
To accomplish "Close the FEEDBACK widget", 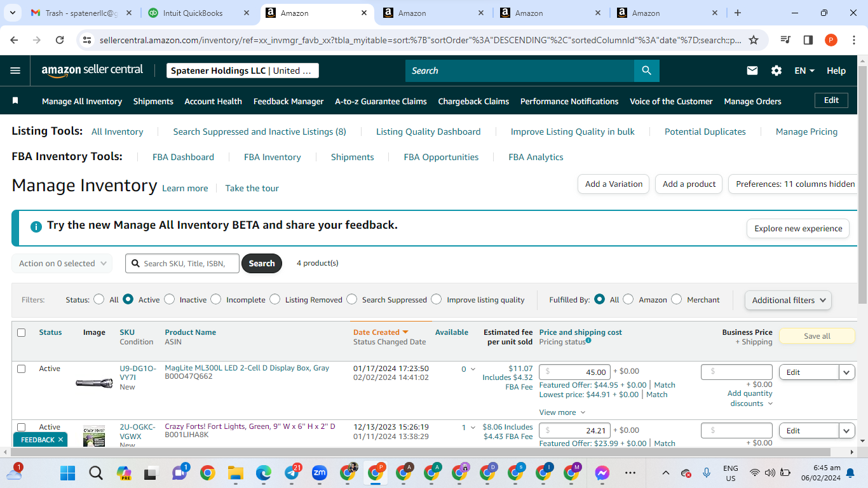I will point(61,440).
